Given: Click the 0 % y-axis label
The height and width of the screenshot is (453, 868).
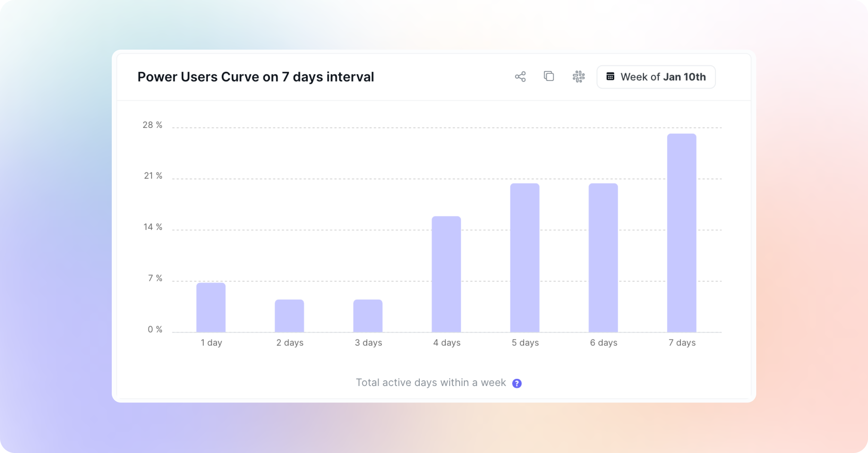Looking at the screenshot, I should click(x=155, y=330).
